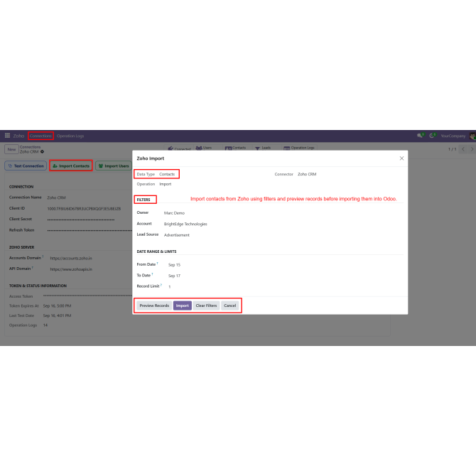Click the To Date Sep 17 field
The image size is (476, 476).
tap(174, 276)
